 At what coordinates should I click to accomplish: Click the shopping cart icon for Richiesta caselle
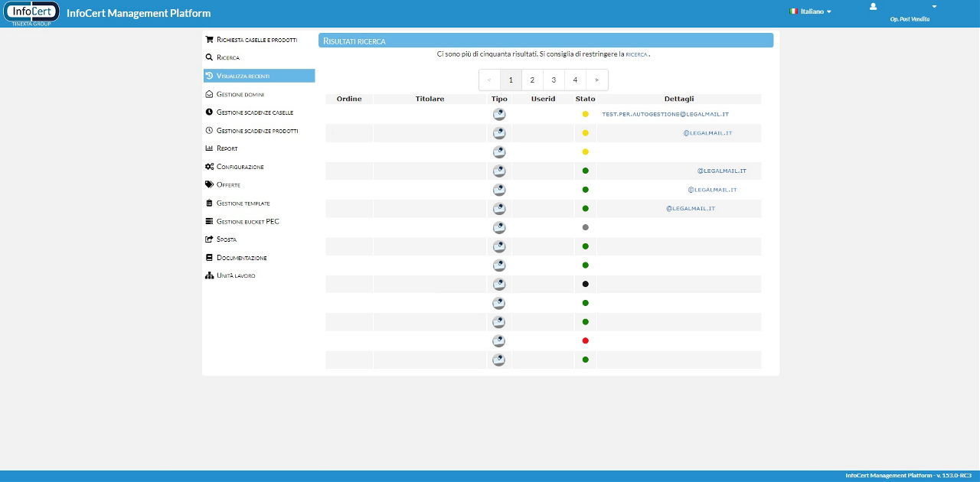point(209,39)
